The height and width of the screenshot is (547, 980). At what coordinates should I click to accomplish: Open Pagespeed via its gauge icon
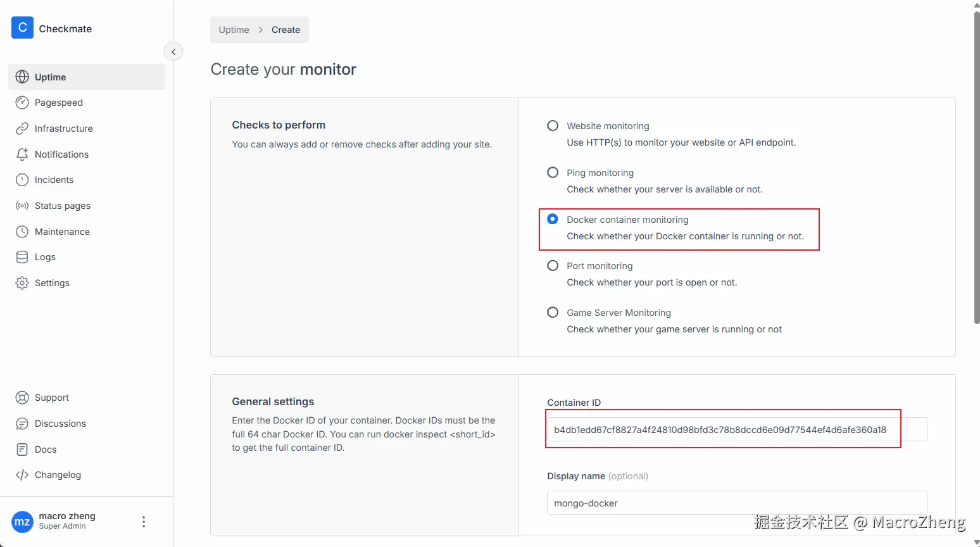click(x=22, y=103)
